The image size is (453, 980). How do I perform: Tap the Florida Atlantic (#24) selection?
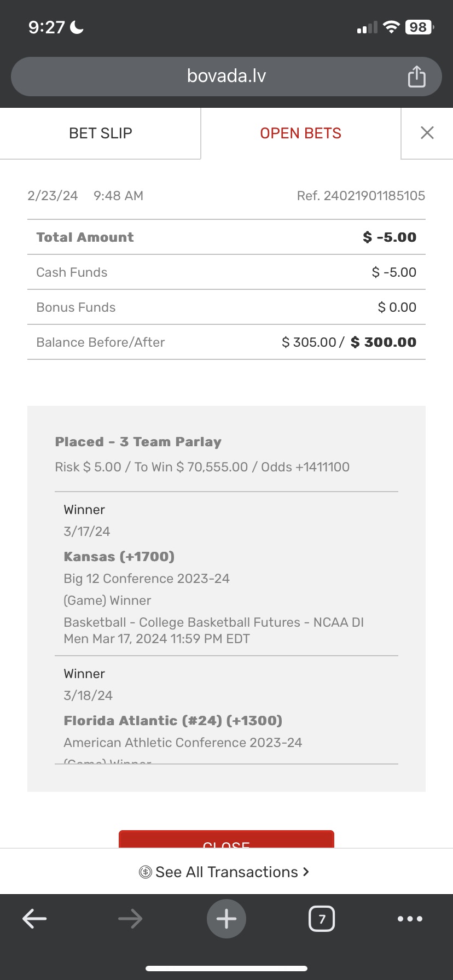point(173,721)
